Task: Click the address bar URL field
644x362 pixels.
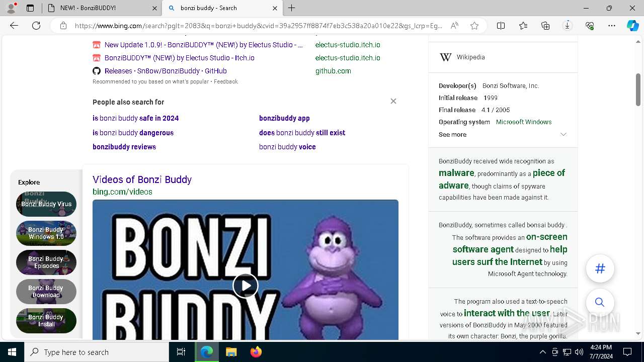Action: [x=259, y=26]
